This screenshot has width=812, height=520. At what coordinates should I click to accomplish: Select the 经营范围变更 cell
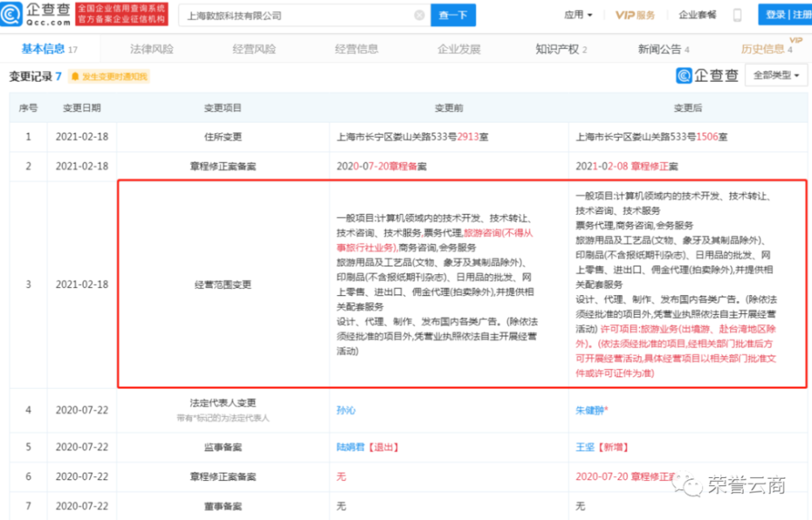[x=222, y=285]
